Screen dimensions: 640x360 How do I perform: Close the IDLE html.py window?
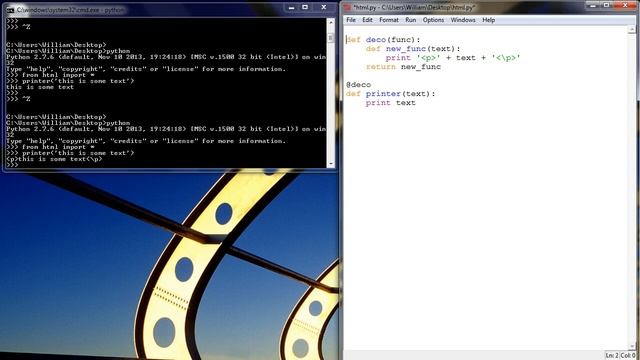(625, 5)
